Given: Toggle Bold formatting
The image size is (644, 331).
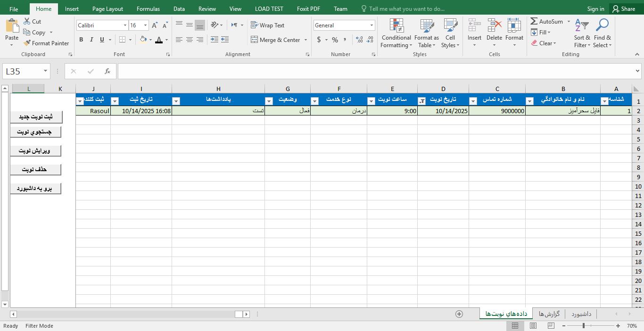Looking at the screenshot, I should click(x=81, y=40).
